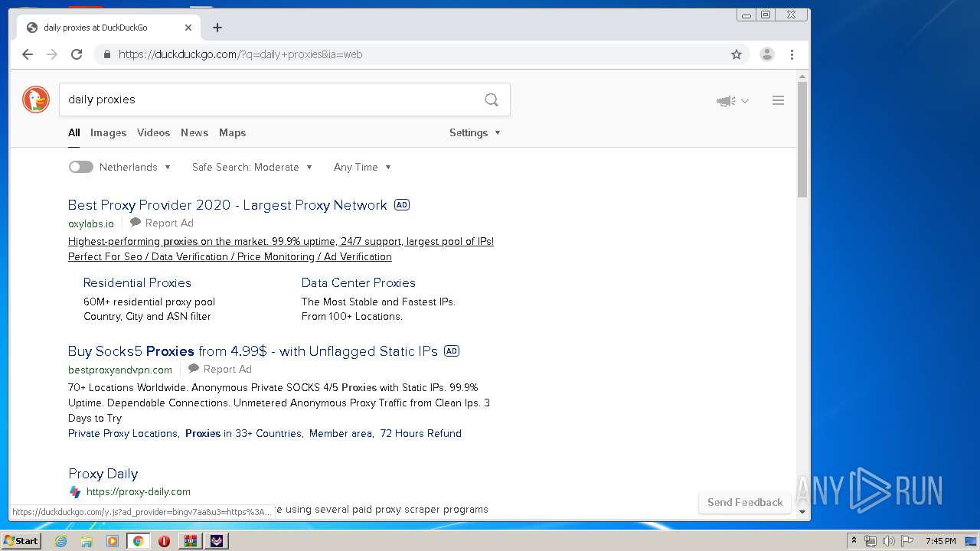Open the Any Time filter dropdown

click(362, 167)
